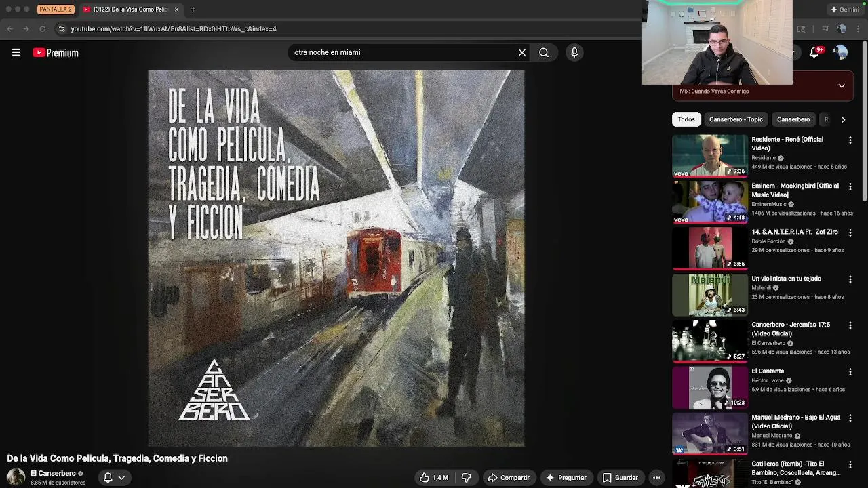Click the Compartir button
868x488 pixels.
pos(508,478)
